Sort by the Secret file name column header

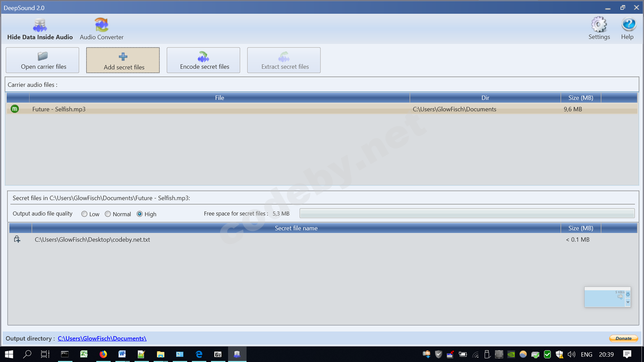point(296,228)
